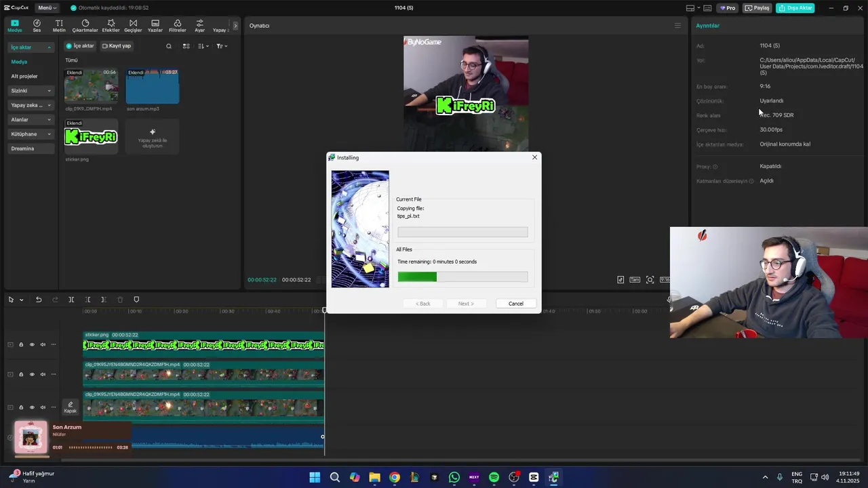Trim clip right of playhead
Screen dimensions: 868x488
(103, 300)
